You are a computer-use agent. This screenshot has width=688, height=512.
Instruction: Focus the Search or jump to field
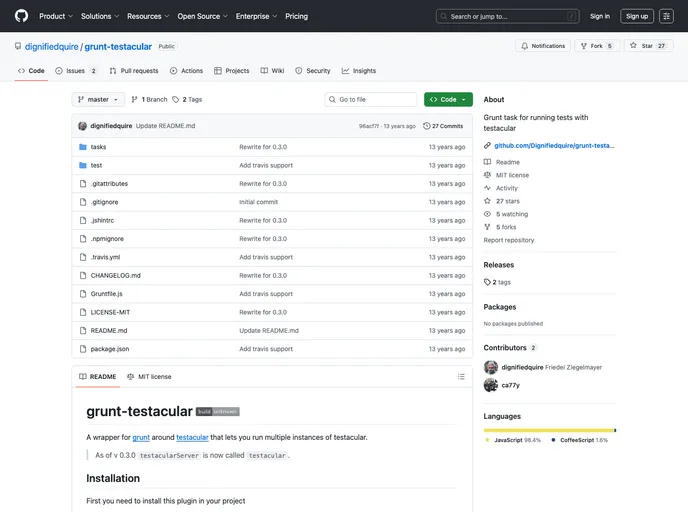pos(508,16)
